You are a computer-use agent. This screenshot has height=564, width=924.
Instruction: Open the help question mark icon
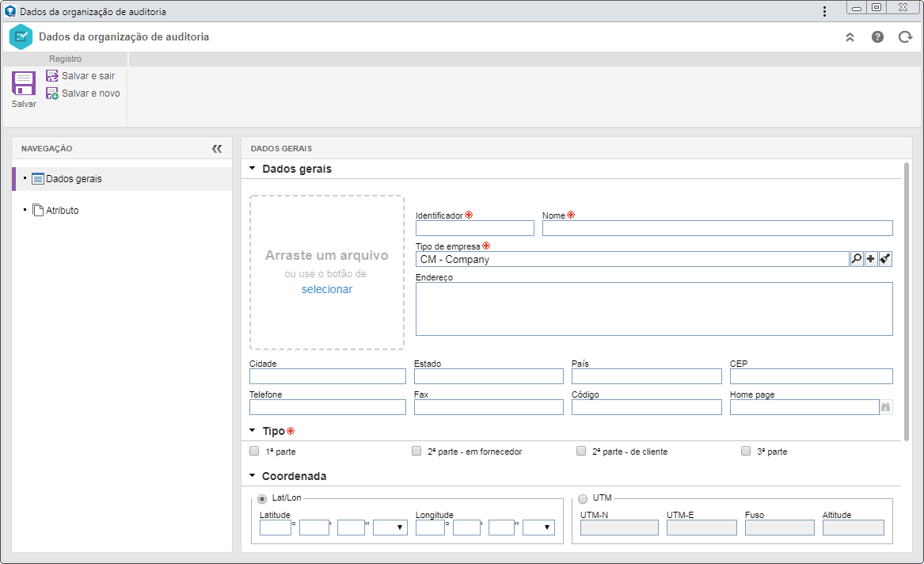tap(877, 37)
